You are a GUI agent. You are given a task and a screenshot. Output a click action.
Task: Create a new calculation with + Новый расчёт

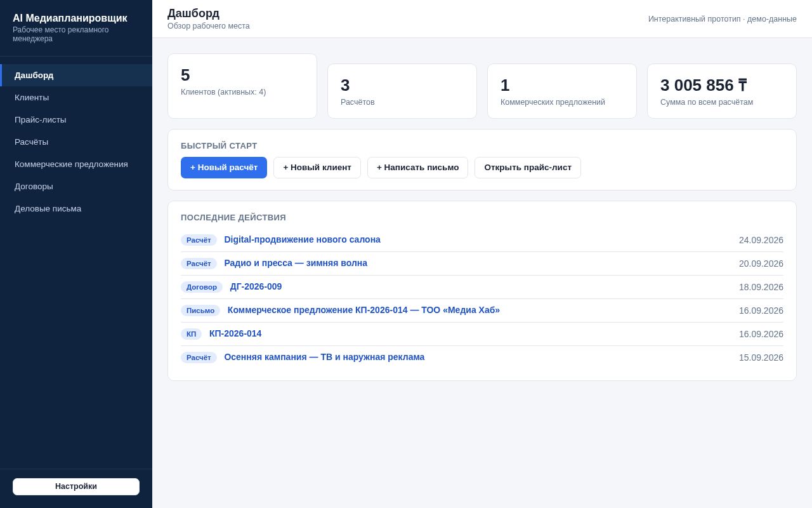(x=224, y=168)
